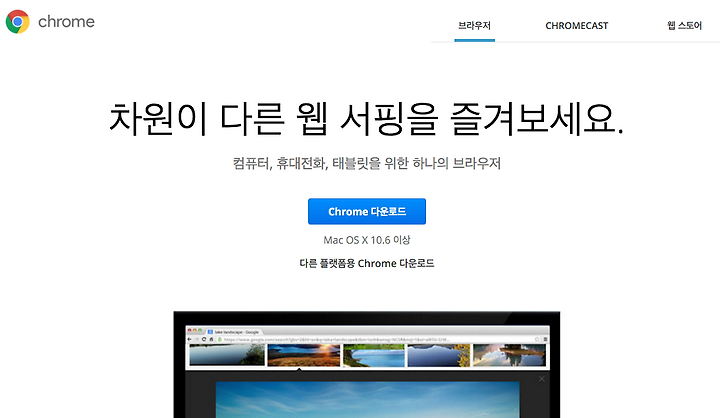Switch to the CHROMECAST tab
This screenshot has width=720, height=418.
click(x=576, y=26)
